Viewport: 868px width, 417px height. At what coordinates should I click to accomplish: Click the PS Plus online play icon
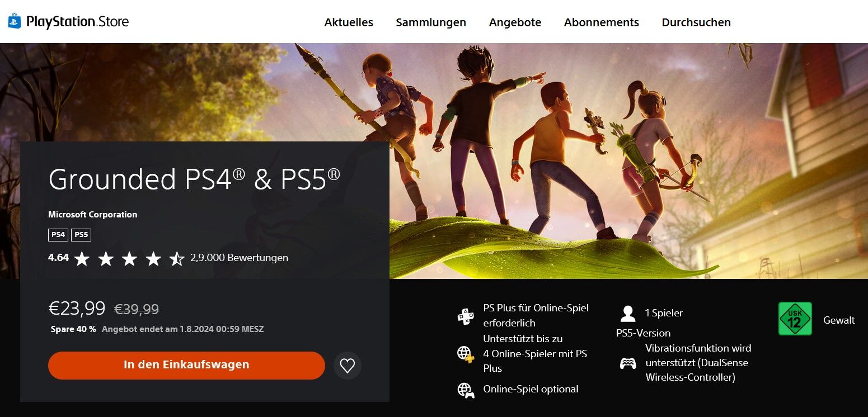pos(466,316)
